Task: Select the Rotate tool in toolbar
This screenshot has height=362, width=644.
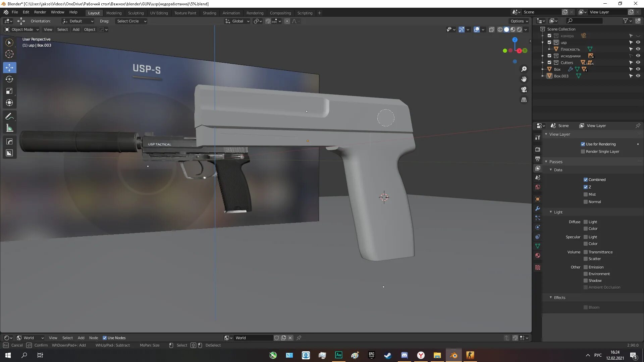Action: tap(9, 79)
